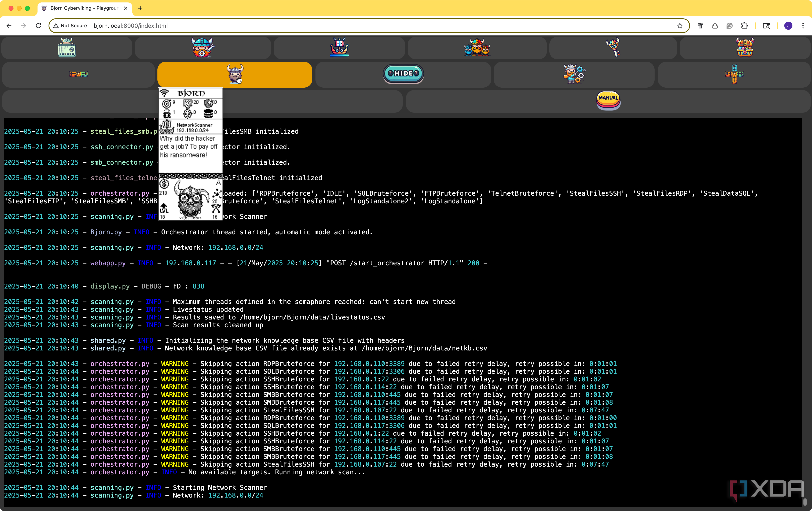The image size is (812, 511).
Task: Open the Bjorn console terminal icon
Action: pyautogui.click(x=67, y=47)
